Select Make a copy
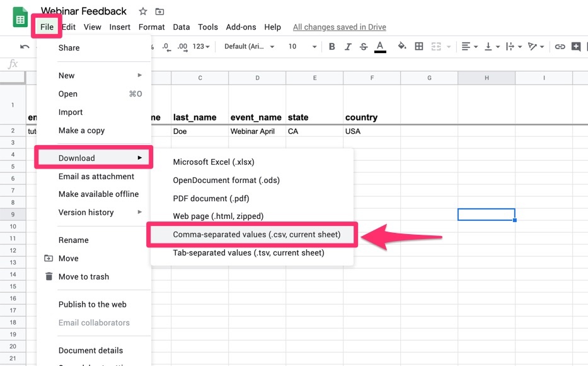 pos(94,130)
